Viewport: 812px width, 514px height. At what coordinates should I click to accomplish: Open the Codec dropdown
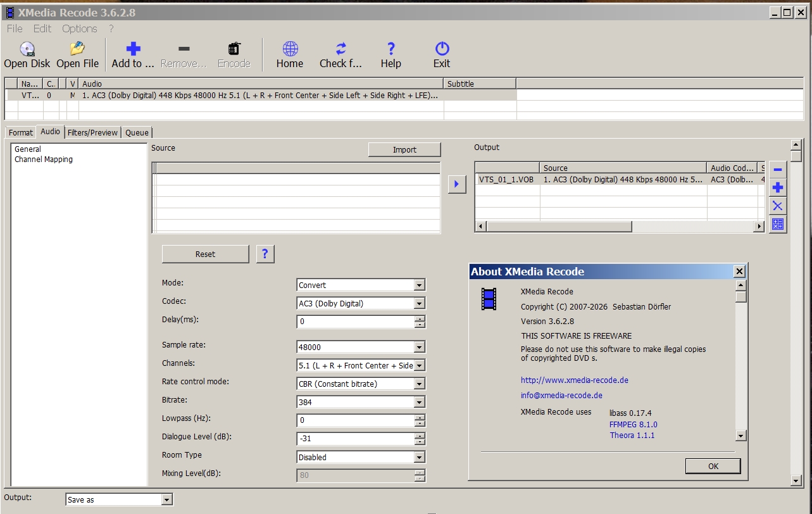pyautogui.click(x=419, y=304)
